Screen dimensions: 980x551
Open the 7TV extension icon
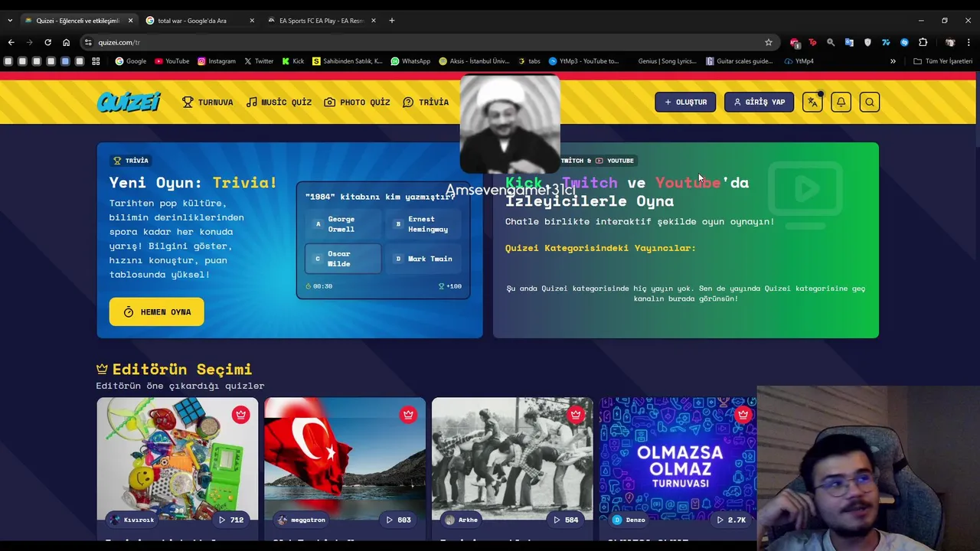tap(886, 42)
